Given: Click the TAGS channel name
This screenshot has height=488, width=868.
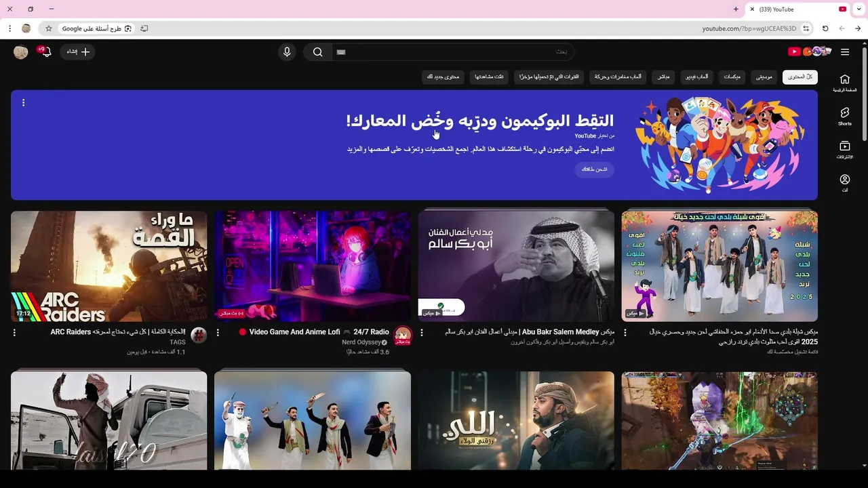Looking at the screenshot, I should (178, 342).
